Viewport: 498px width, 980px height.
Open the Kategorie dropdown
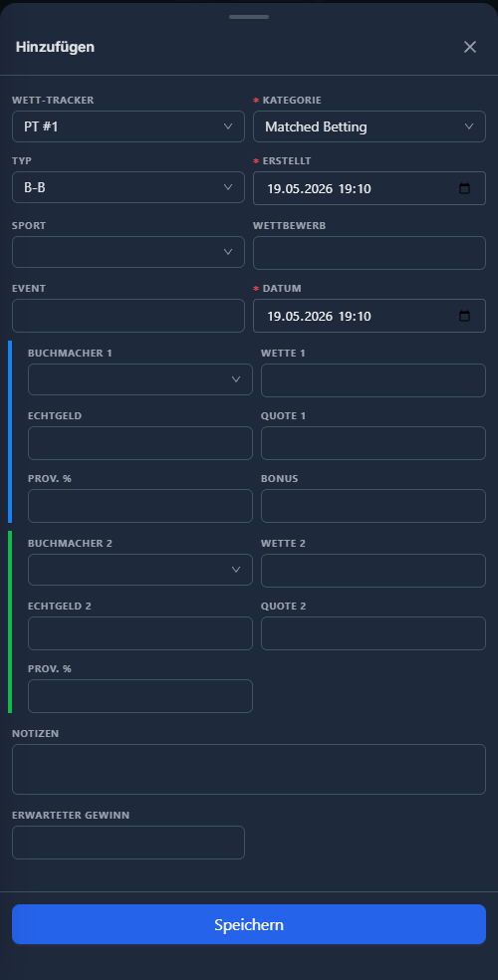pyautogui.click(x=370, y=126)
